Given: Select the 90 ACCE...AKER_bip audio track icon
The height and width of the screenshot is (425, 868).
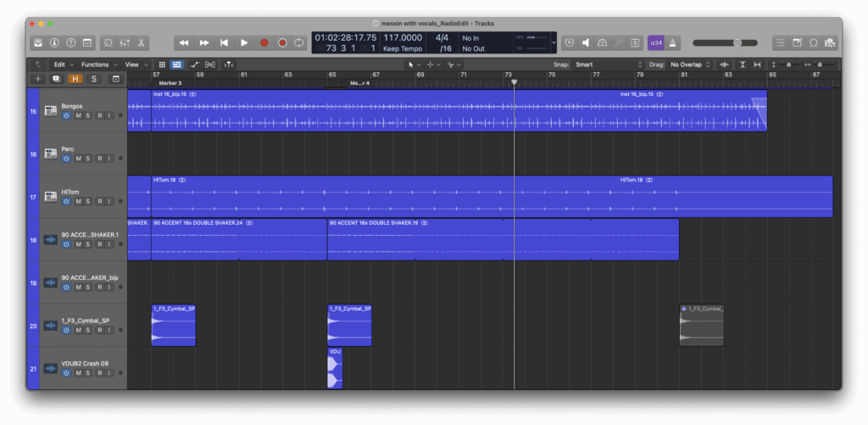Looking at the screenshot, I should coord(50,282).
